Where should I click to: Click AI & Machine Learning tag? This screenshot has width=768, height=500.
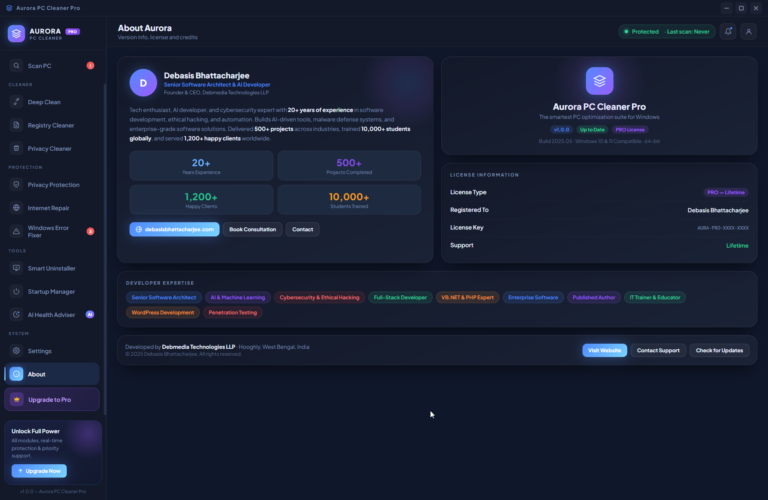coord(238,297)
